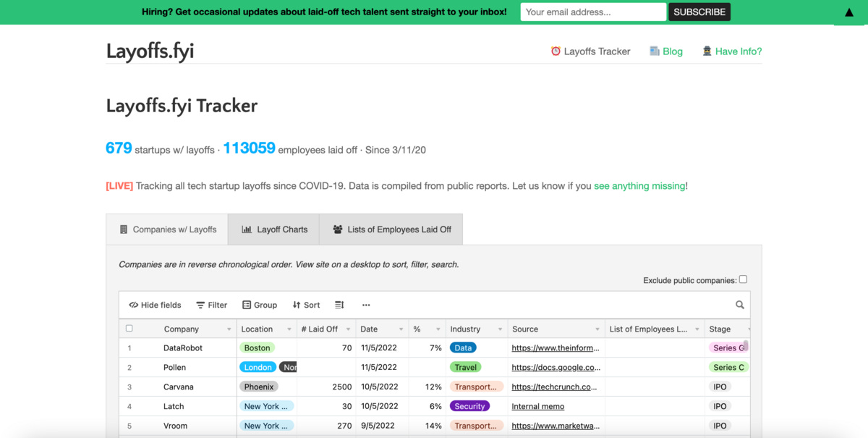The image size is (868, 438).
Task: Click the bar chart icon on Layoff Charts tab
Action: pyautogui.click(x=247, y=229)
